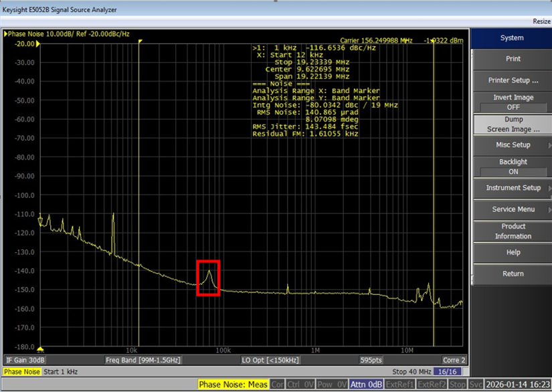
Task: Open Product Information softkey
Action: [x=513, y=231]
